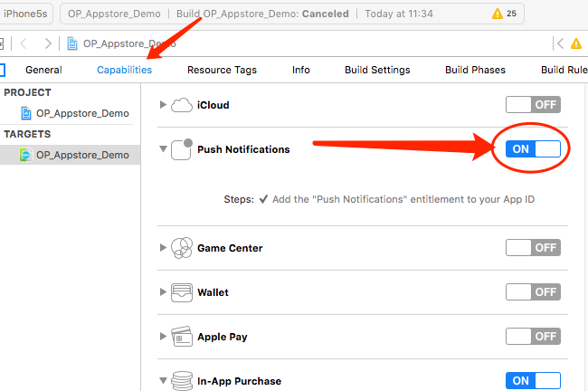Click the PROJECT section header
Screen dimensions: 588x391
pyautogui.click(x=27, y=92)
